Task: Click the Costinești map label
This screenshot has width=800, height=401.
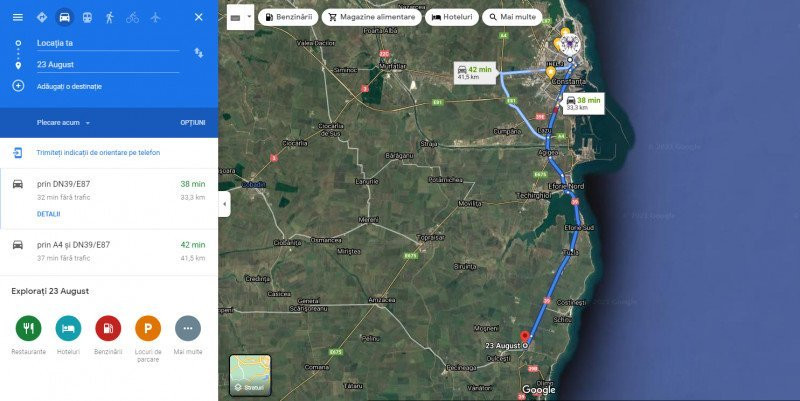Action: (571, 303)
